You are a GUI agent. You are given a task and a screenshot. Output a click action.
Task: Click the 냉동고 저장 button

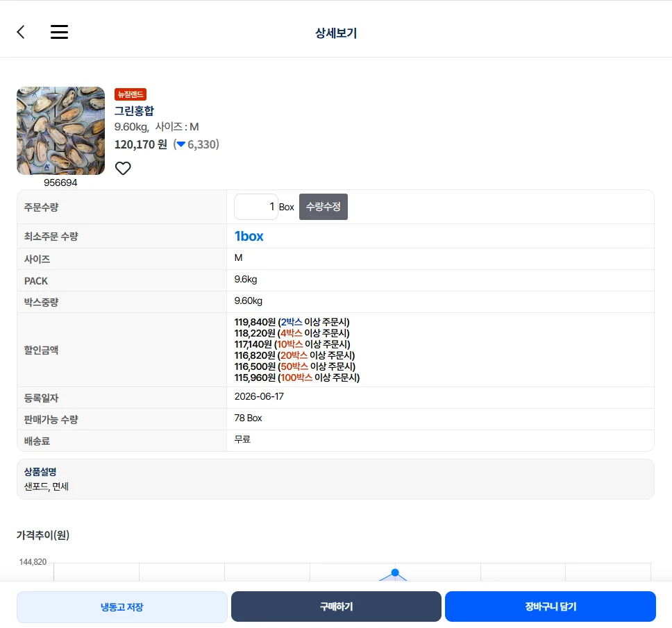tap(121, 607)
